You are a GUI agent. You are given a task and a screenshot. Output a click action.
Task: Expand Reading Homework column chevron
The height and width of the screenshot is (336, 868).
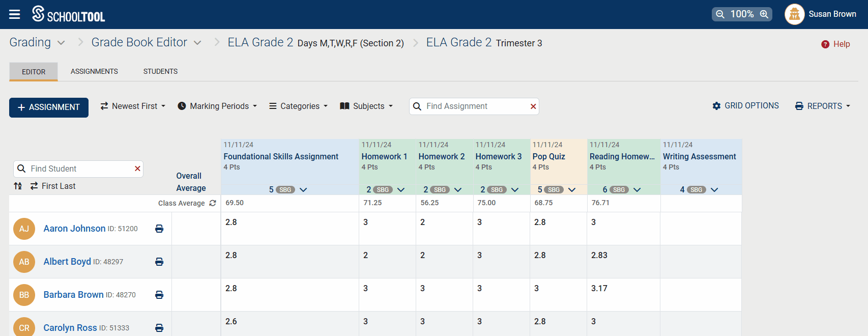point(637,190)
